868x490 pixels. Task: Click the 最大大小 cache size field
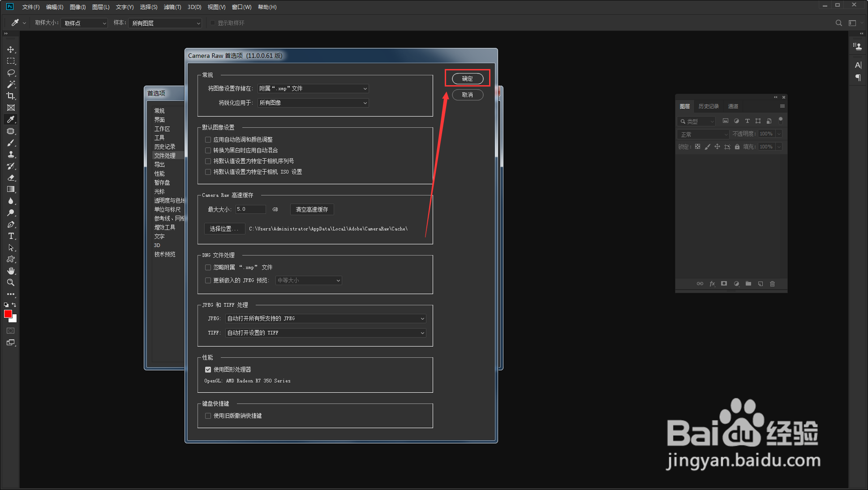(x=250, y=209)
